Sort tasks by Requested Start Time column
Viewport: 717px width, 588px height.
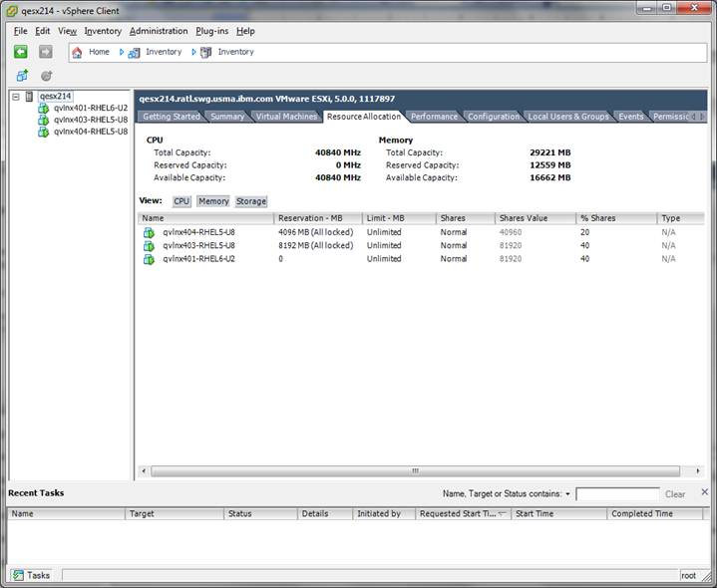463,514
